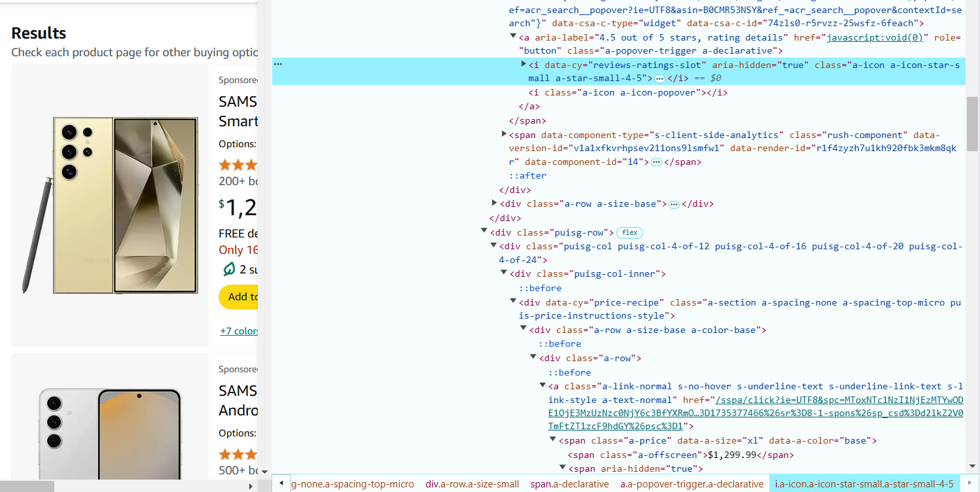Click the flex badge next to puisg-row

coord(629,233)
